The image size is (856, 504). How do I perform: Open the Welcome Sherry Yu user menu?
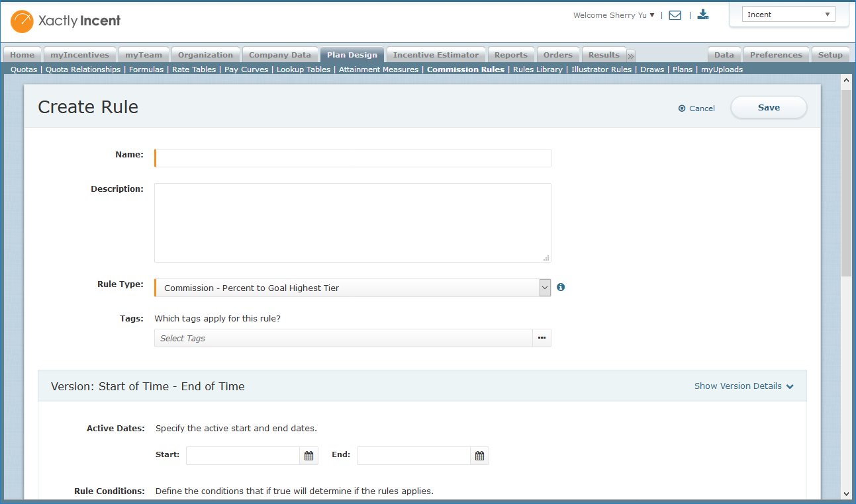point(614,15)
